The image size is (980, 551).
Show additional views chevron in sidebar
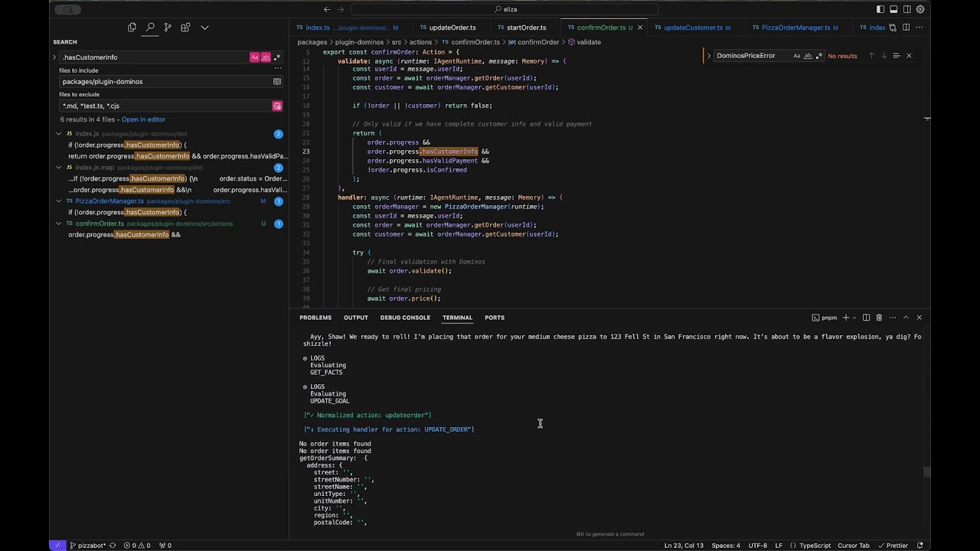click(x=204, y=28)
